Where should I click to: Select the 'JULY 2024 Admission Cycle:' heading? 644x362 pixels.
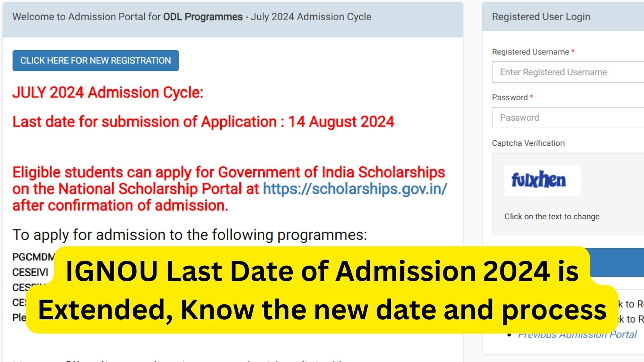[x=108, y=93]
